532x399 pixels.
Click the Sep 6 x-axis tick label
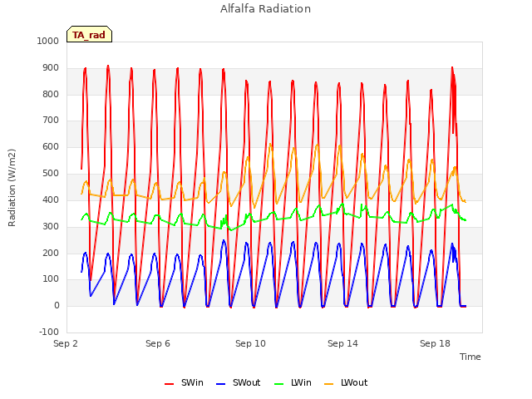click(x=158, y=343)
